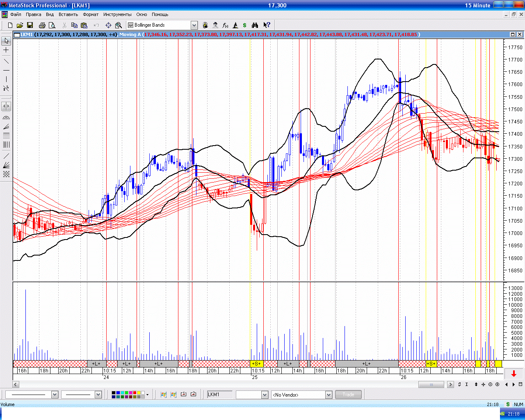The image size is (525, 420).
Task: Open the first line style dropdown
Action: click(x=55, y=395)
